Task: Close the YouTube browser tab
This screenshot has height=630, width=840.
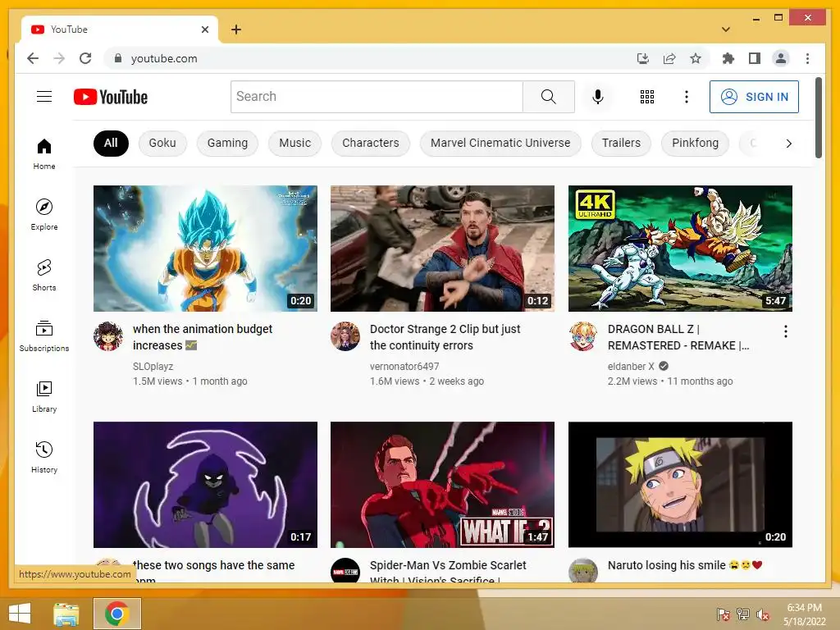Action: pyautogui.click(x=204, y=30)
